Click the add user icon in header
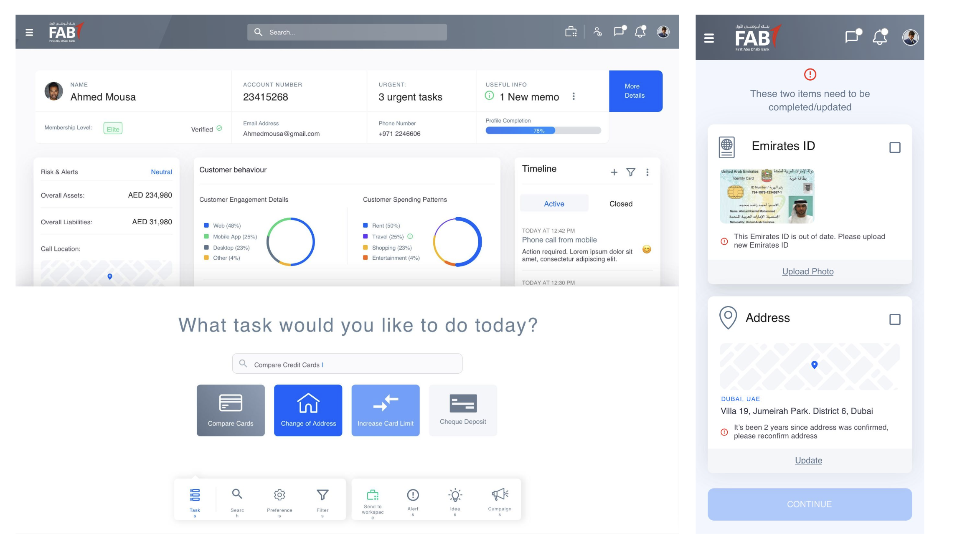The height and width of the screenshot is (547, 980). point(598,32)
